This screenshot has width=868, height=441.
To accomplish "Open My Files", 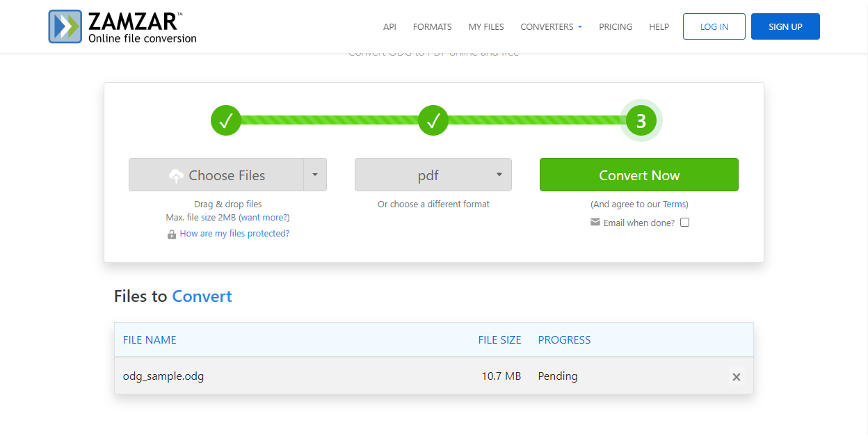I will [x=486, y=26].
